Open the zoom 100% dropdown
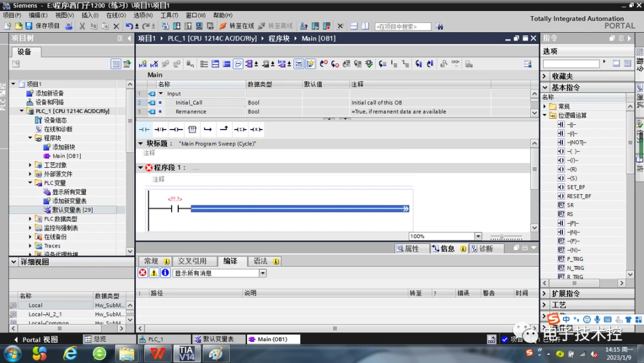The image size is (644, 363). (478, 236)
